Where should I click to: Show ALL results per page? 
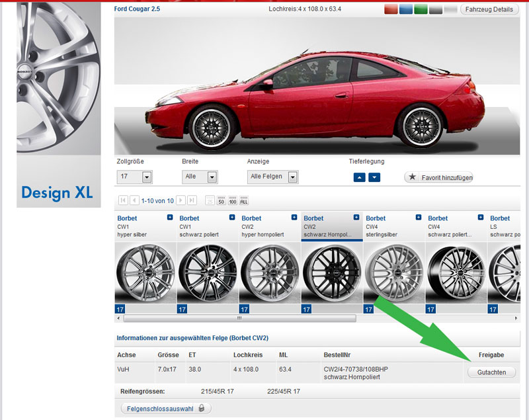(243, 200)
